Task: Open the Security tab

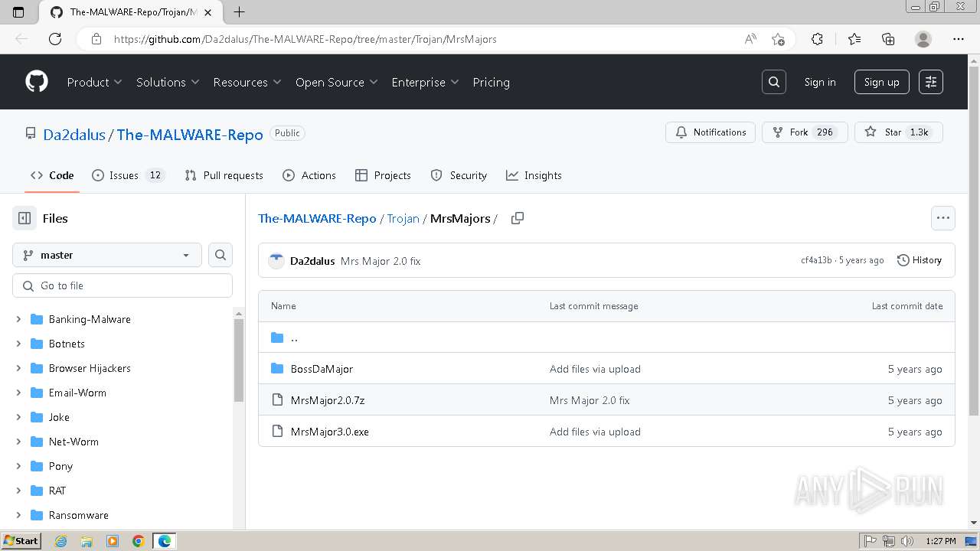Action: point(459,175)
